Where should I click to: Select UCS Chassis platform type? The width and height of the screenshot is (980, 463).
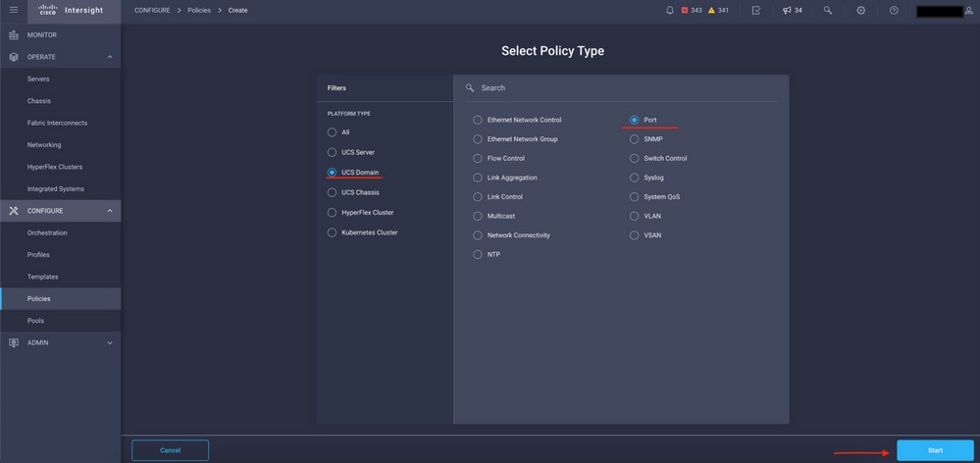coord(332,192)
